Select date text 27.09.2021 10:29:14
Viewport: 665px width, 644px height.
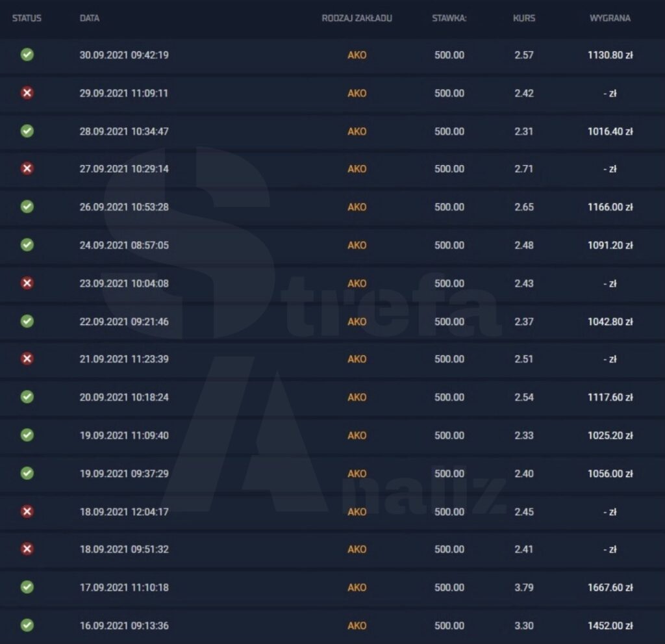[x=124, y=169]
